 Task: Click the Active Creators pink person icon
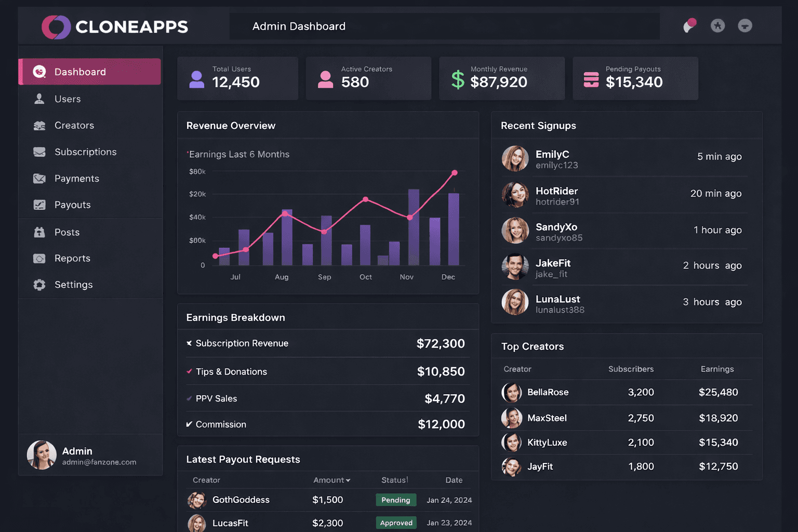(326, 79)
